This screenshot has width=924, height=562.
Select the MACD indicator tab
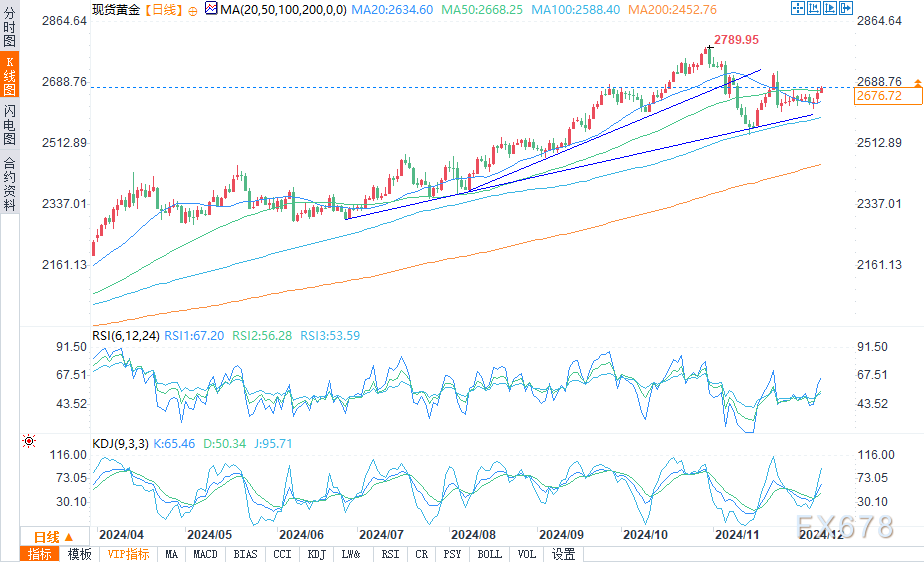[x=205, y=554]
